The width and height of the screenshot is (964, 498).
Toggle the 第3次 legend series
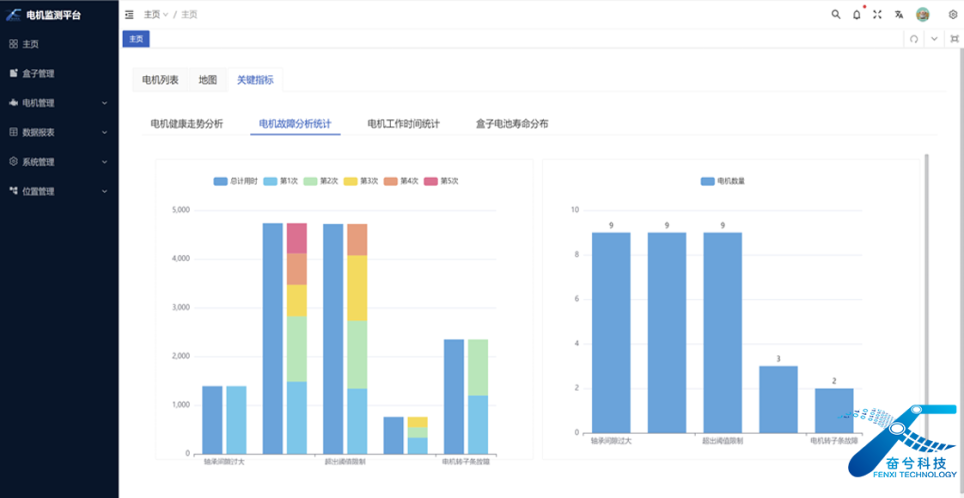pyautogui.click(x=360, y=181)
